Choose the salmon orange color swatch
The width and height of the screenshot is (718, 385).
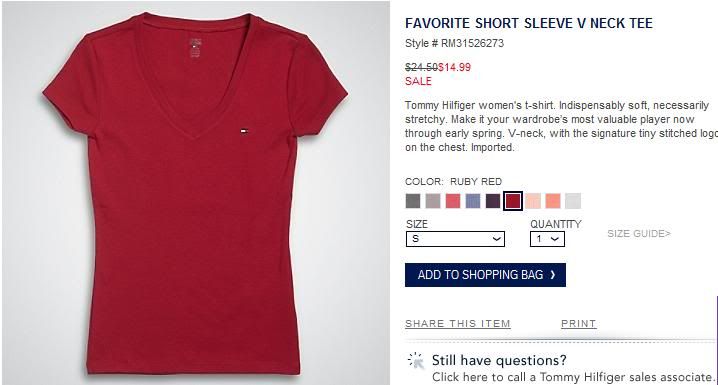(x=553, y=201)
